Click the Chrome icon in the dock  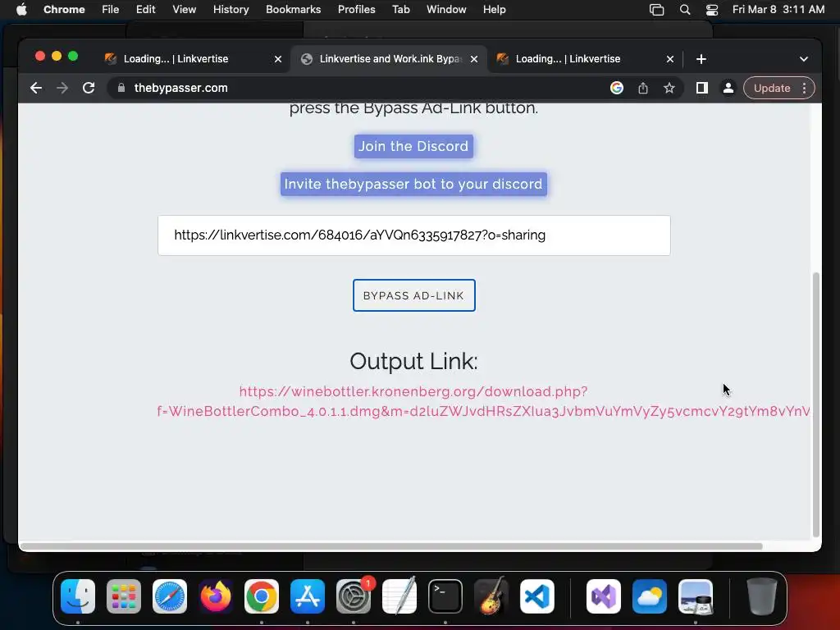[262, 596]
